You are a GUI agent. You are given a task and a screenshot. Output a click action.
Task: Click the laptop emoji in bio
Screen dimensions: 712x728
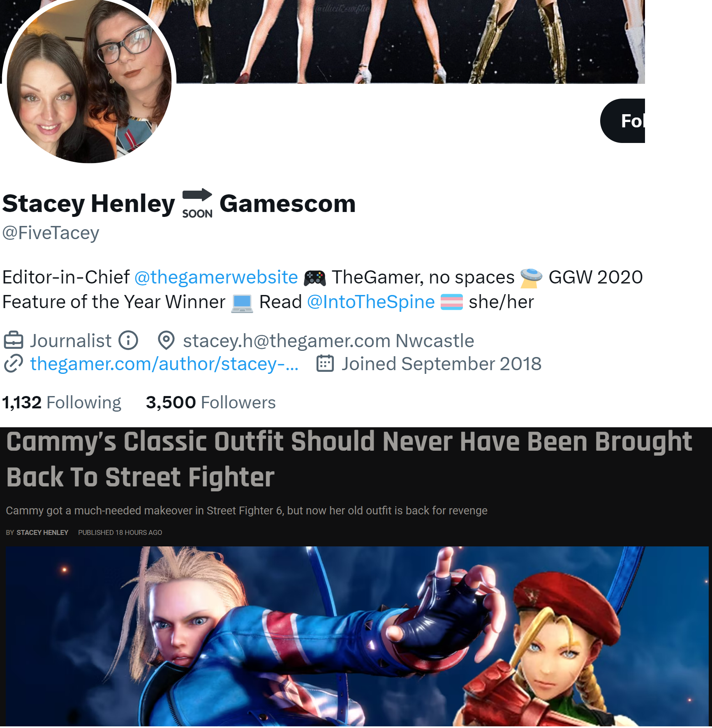(x=242, y=303)
